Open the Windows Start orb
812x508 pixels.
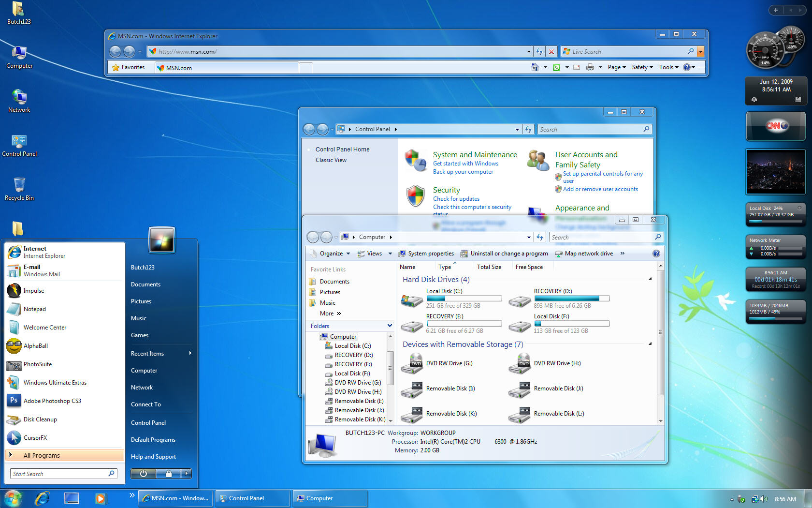click(x=13, y=498)
